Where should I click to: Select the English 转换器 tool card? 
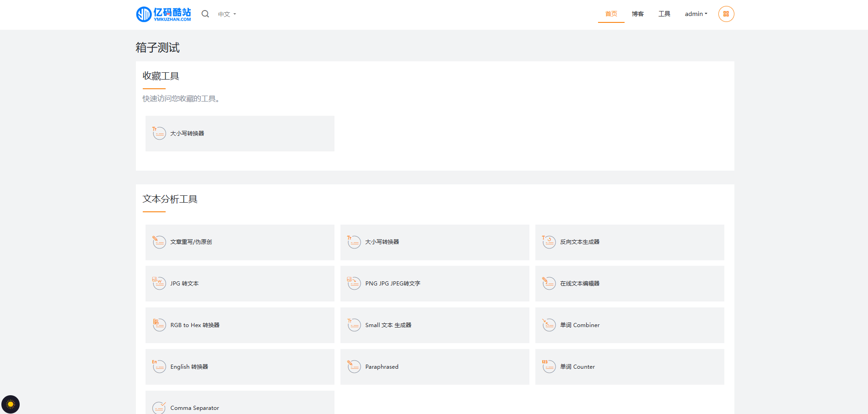pos(240,367)
